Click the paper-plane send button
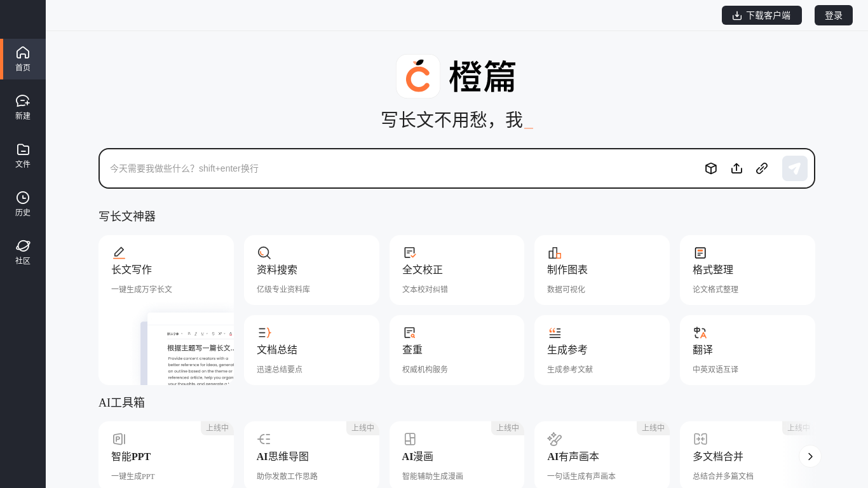The image size is (868, 488). coord(795,168)
